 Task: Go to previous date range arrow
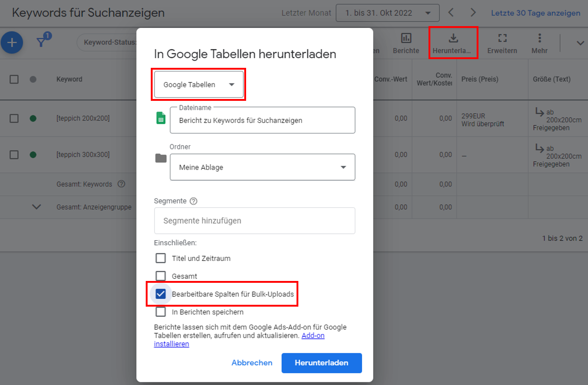coord(451,13)
